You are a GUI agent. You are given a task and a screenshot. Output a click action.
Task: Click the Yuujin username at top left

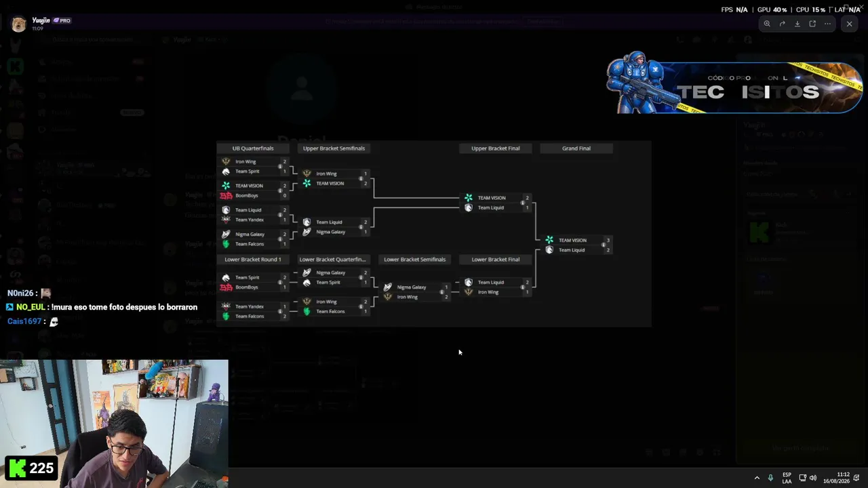coord(40,20)
